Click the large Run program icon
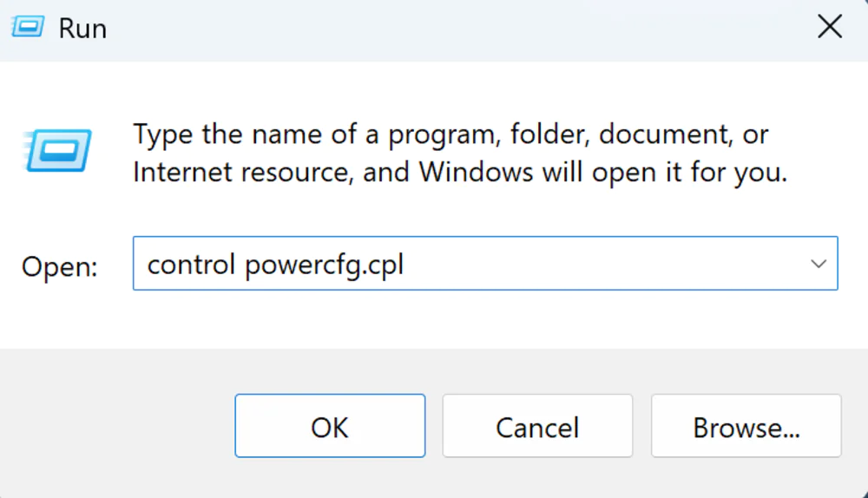Image resolution: width=868 pixels, height=498 pixels. (x=57, y=150)
